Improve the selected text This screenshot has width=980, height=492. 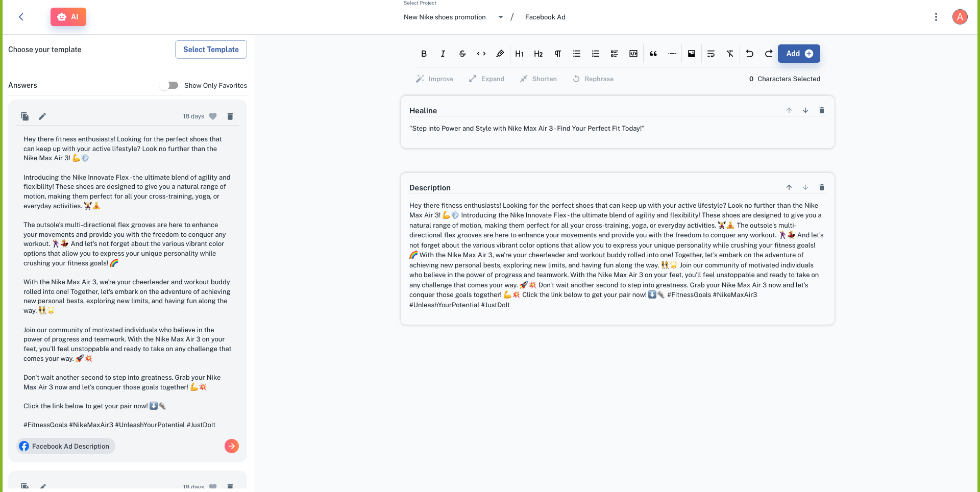pyautogui.click(x=435, y=79)
